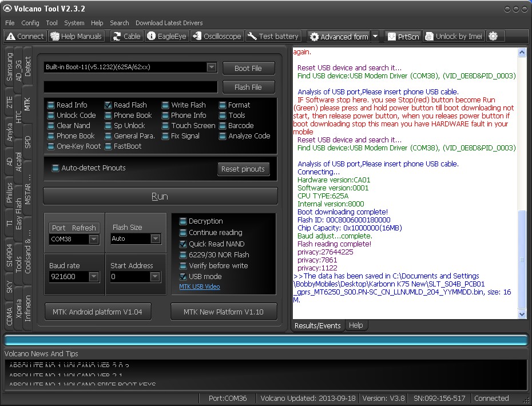The height and width of the screenshot is (406, 532).
Task: Open the System menu
Action: pos(74,23)
